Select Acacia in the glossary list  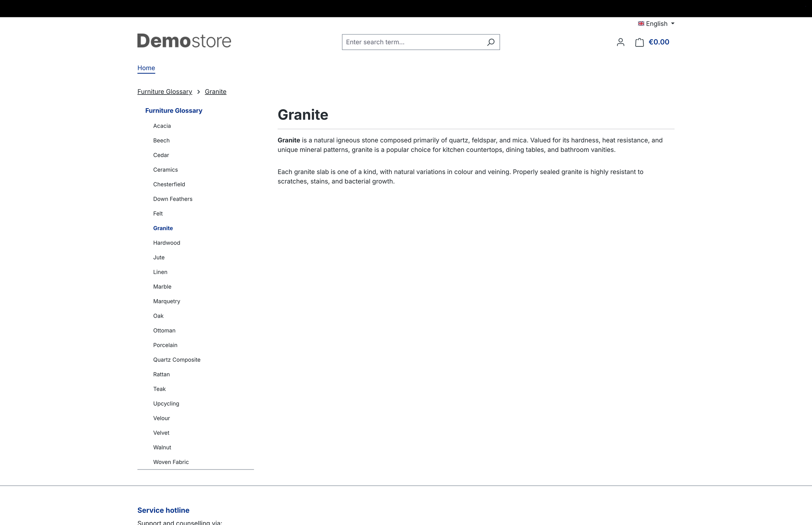click(x=162, y=126)
